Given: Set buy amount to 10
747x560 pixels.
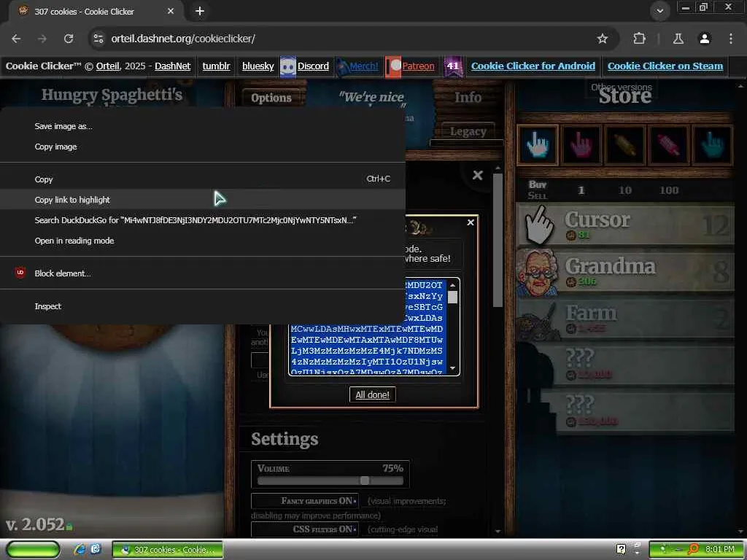Looking at the screenshot, I should coord(625,190).
